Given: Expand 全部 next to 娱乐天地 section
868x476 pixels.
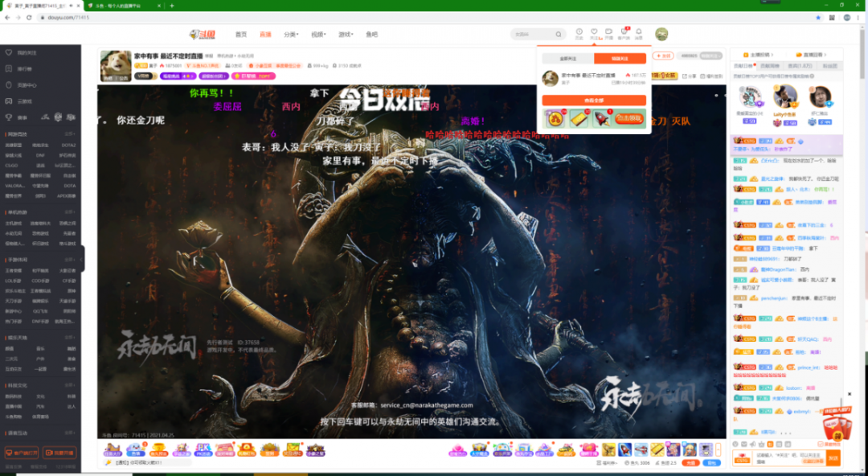Looking at the screenshot, I should (69, 338).
